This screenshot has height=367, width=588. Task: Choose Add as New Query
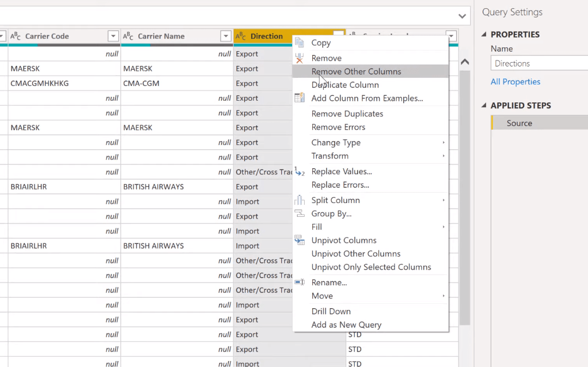point(371,325)
